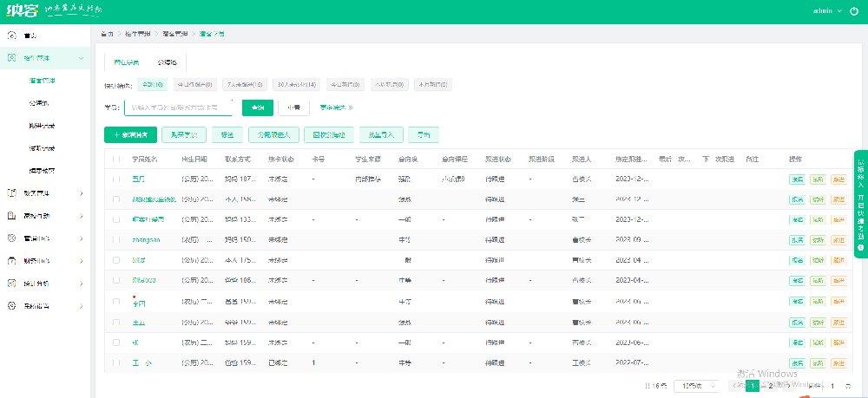868x398 pixels.
Task: Select the zhangsan row checkbox
Action: pos(116,240)
